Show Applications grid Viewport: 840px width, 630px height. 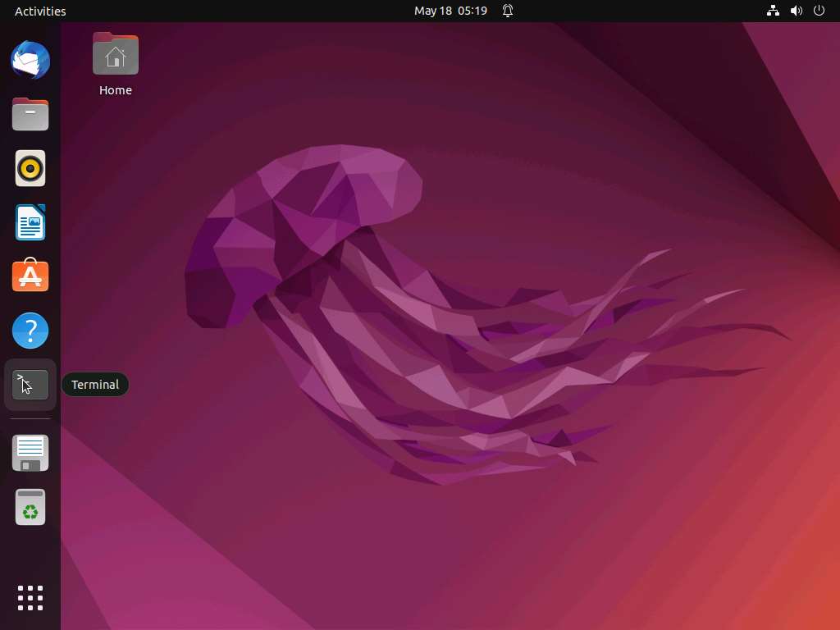tap(30, 597)
